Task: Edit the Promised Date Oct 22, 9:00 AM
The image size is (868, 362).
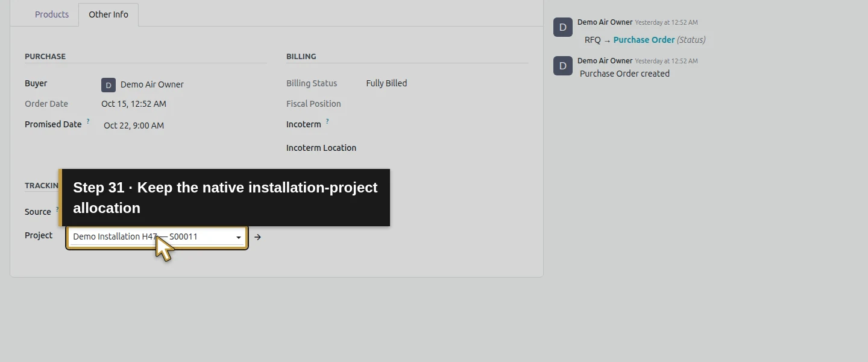Action: [x=134, y=125]
